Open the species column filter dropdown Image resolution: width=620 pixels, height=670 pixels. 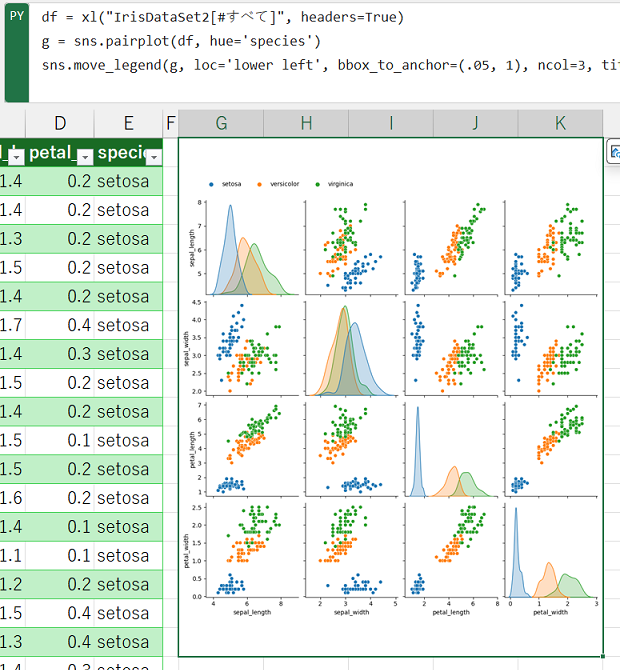(x=154, y=157)
